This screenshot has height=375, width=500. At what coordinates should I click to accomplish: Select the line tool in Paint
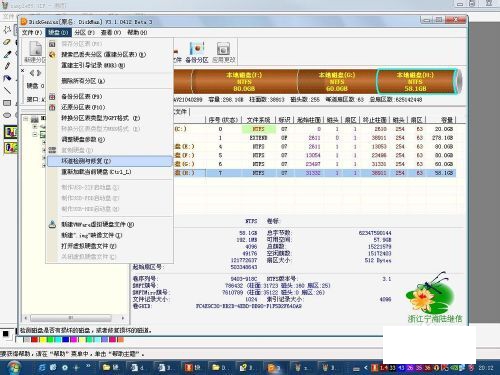coord(7,90)
